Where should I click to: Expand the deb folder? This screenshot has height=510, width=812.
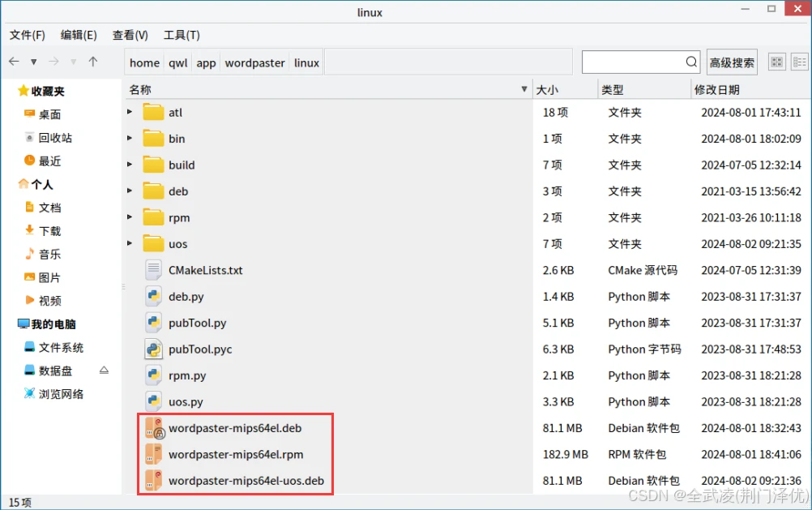tap(130, 191)
